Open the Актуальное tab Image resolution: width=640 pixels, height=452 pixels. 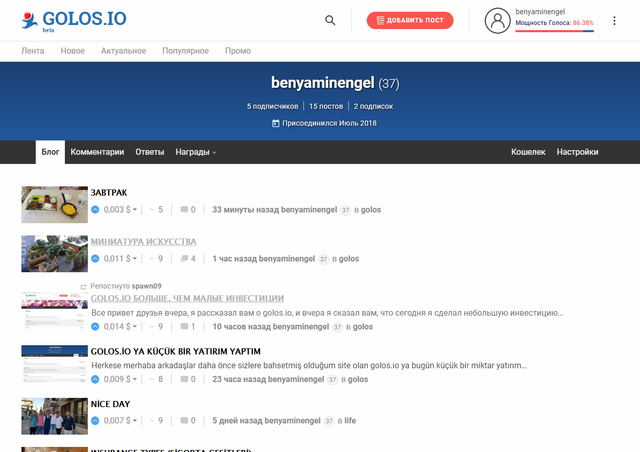pyautogui.click(x=123, y=51)
